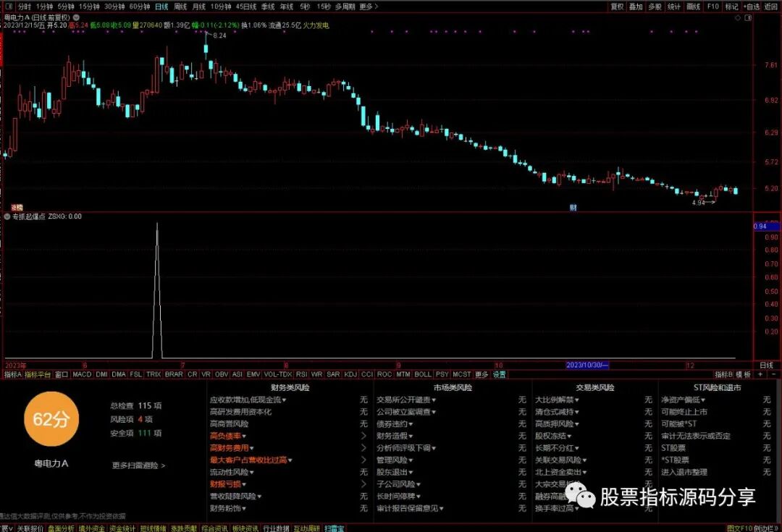Click the 返回 button

770,7
